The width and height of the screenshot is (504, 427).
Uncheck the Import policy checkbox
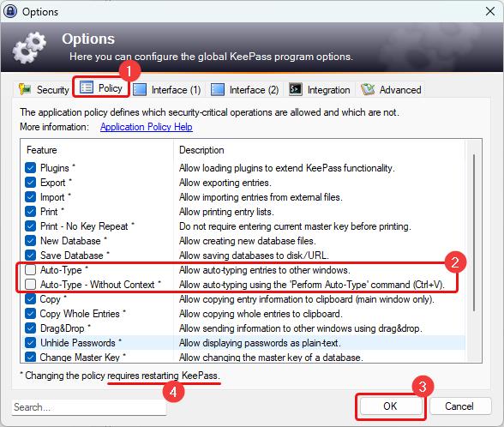pyautogui.click(x=31, y=197)
